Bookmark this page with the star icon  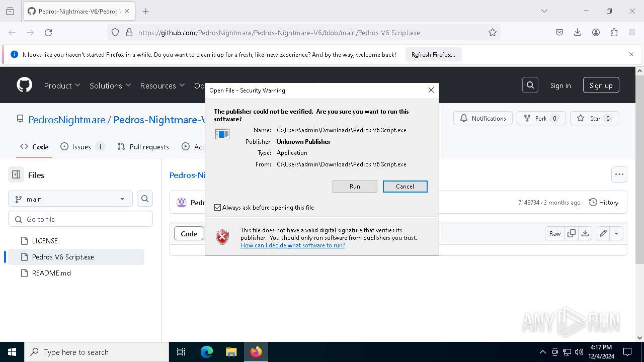[493, 33]
